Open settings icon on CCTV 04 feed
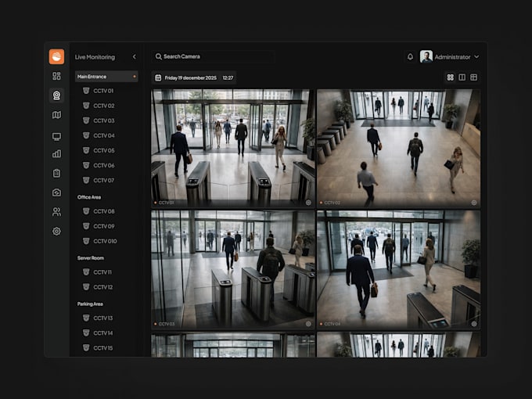Screen dimensions: 532x399 474,324
